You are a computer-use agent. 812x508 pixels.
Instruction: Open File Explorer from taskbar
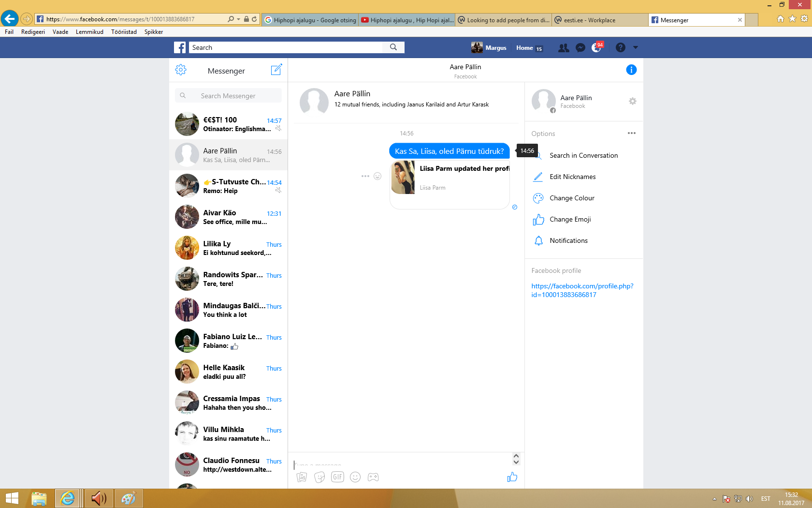pos(39,498)
